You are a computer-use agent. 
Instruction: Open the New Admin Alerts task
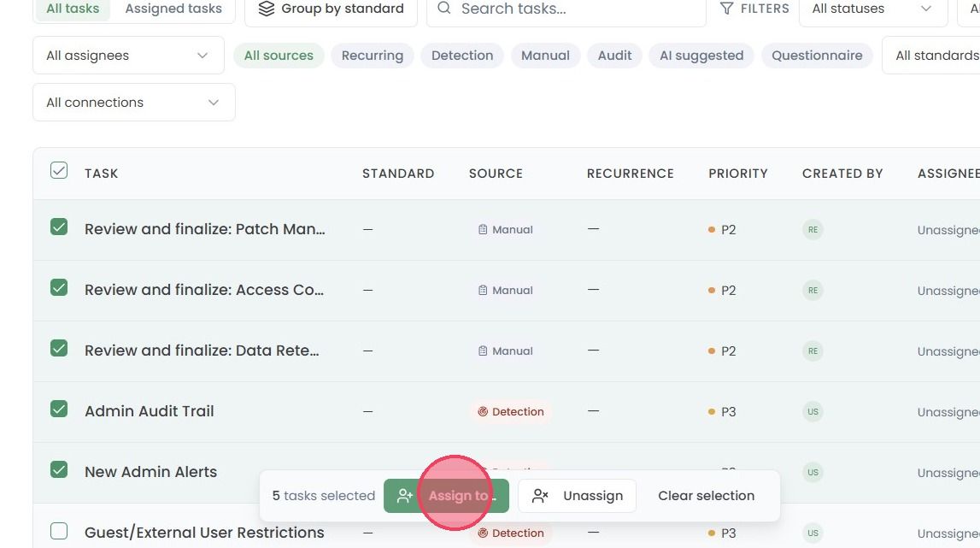tap(150, 472)
